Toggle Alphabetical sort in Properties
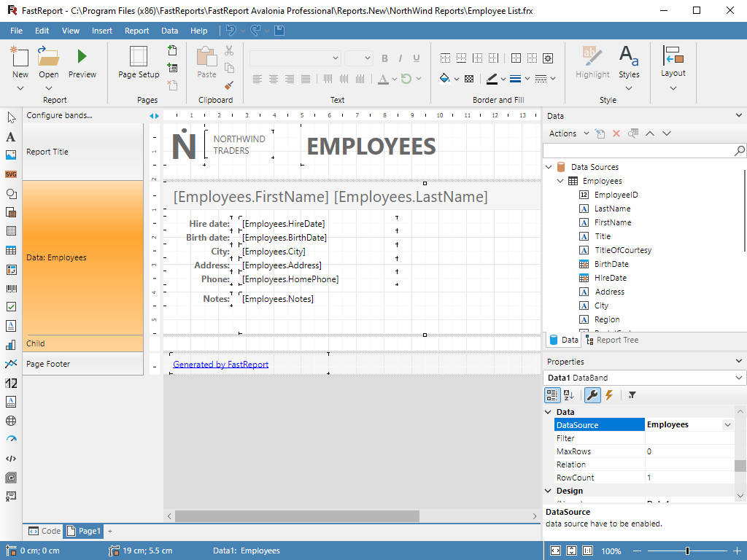The width and height of the screenshot is (747, 560). 568,395
